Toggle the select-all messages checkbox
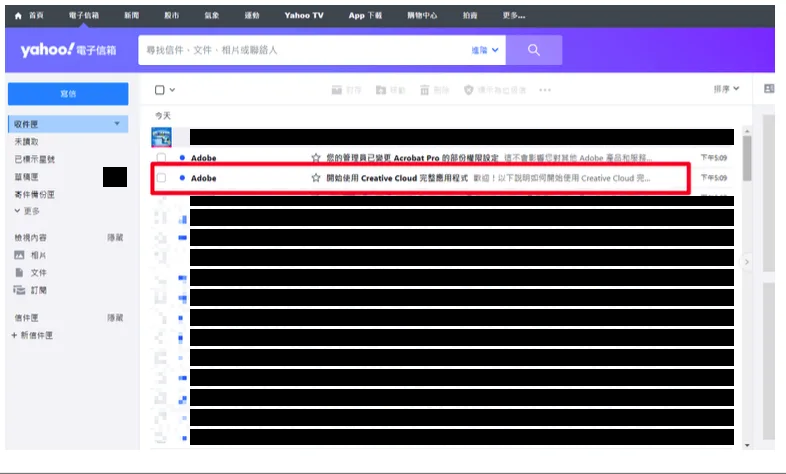This screenshot has height=474, width=786. [x=159, y=90]
